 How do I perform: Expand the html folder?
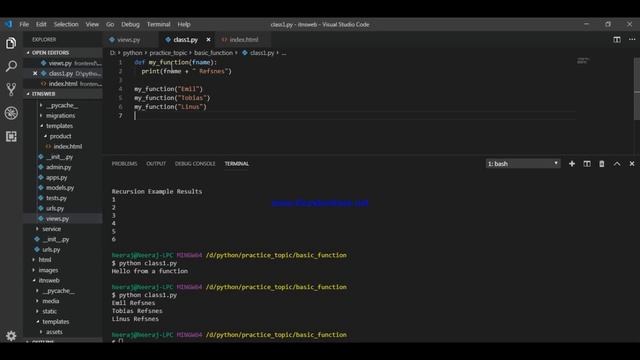[45, 260]
